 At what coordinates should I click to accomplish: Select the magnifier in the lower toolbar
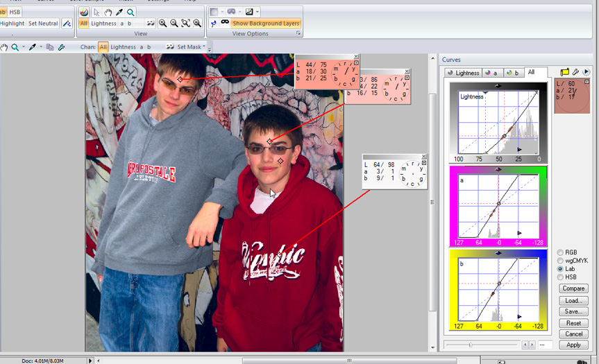(15, 47)
